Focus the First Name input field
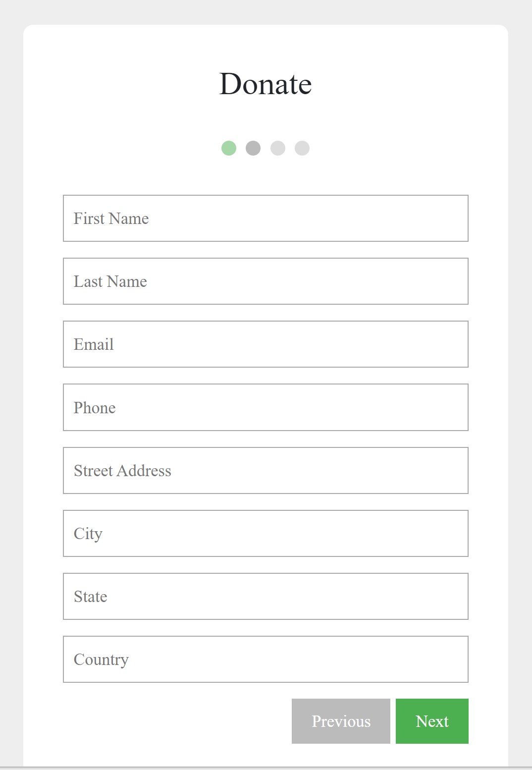Viewport: 532px width, 770px height. pos(266,218)
